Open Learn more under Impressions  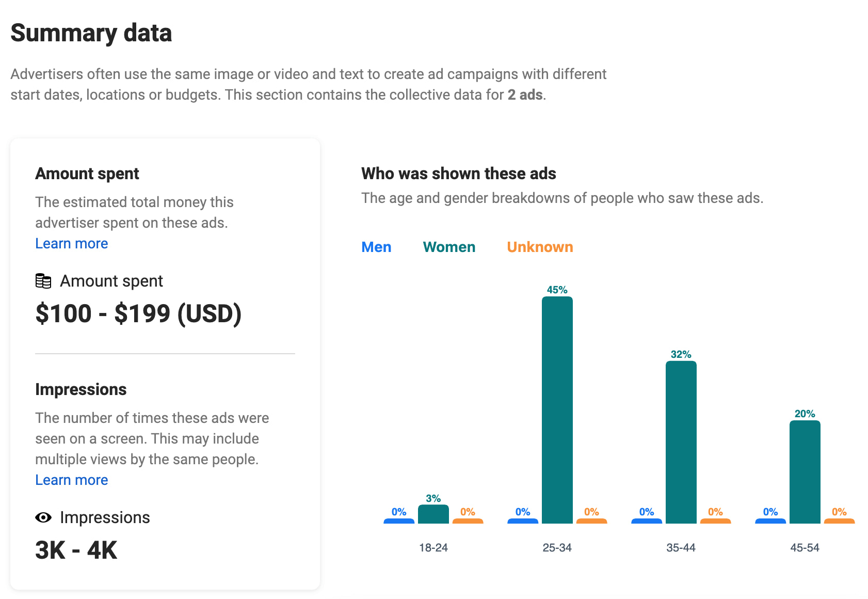pos(71,480)
